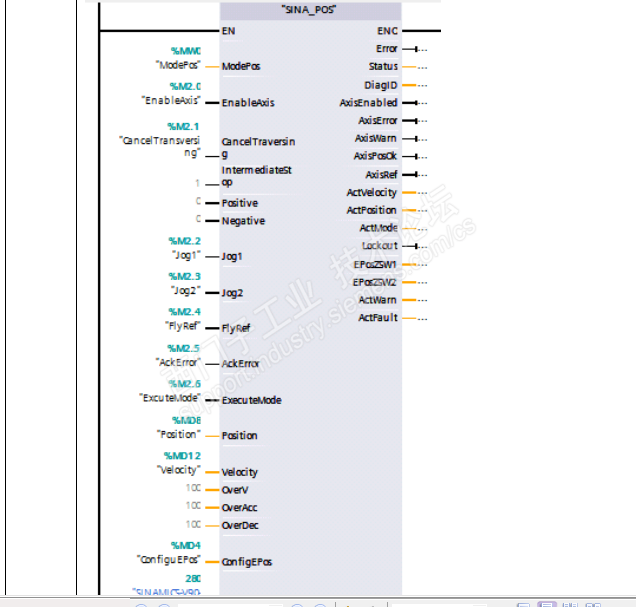Screen dimensions: 636x607
Task: Click the "EnableAxis" quoted tag operand
Action: [171, 101]
